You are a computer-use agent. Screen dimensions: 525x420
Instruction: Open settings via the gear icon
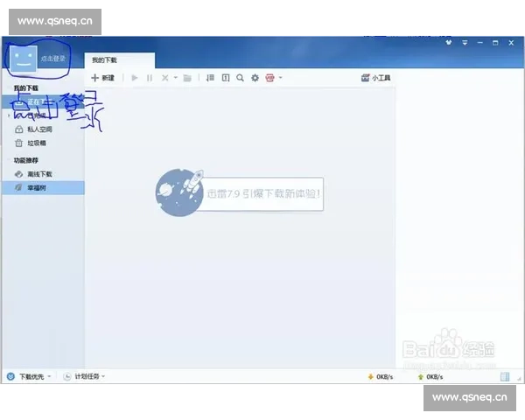click(x=255, y=78)
